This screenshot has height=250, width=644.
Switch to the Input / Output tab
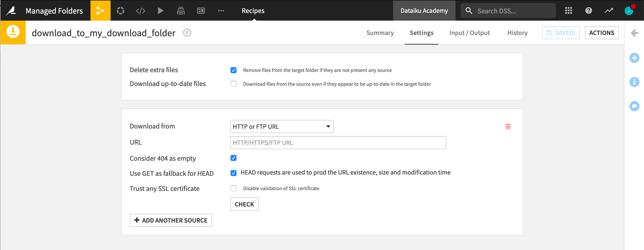coord(469,33)
